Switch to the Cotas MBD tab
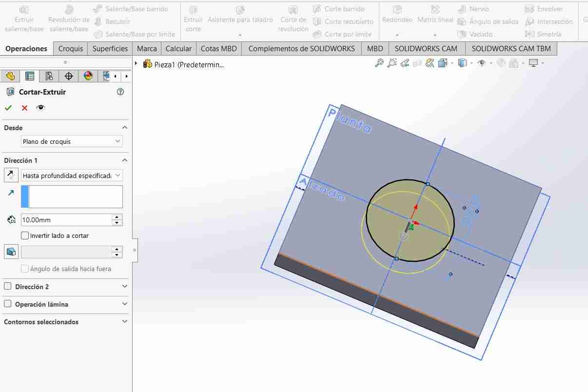This screenshot has width=588, height=392. pyautogui.click(x=219, y=48)
